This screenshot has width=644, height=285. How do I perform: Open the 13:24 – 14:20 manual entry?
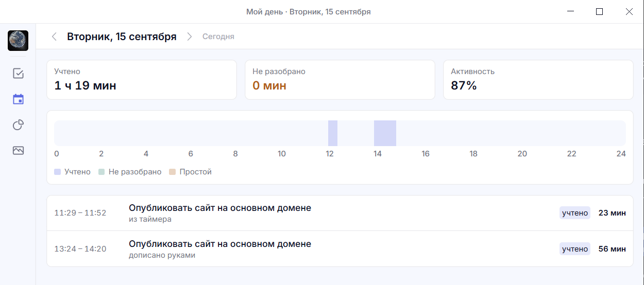[340, 249]
